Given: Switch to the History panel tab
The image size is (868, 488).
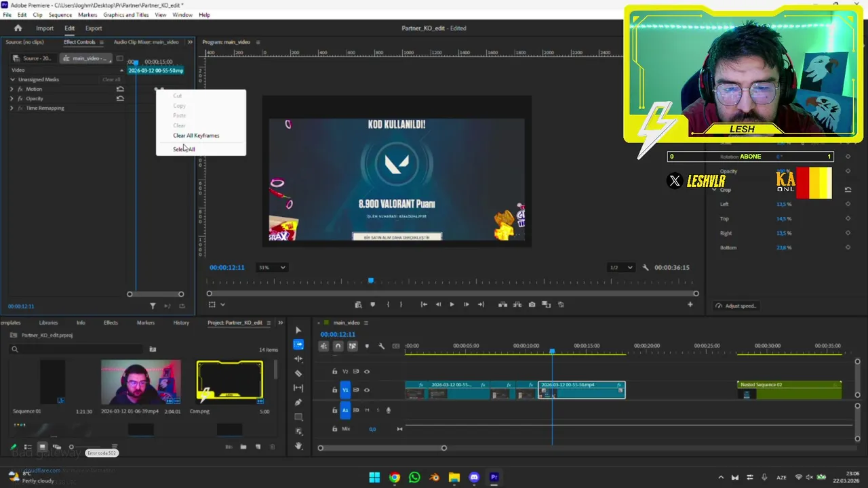Looking at the screenshot, I should point(181,323).
